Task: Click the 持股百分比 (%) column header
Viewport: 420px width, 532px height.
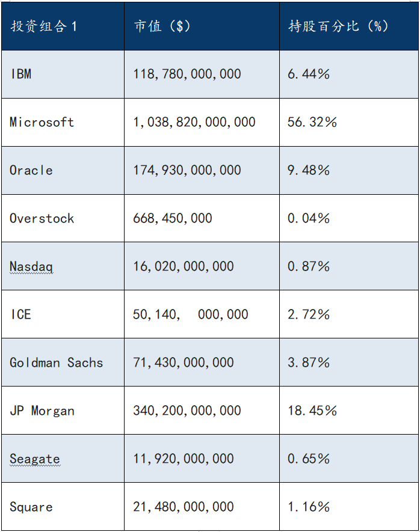Action: (x=338, y=26)
